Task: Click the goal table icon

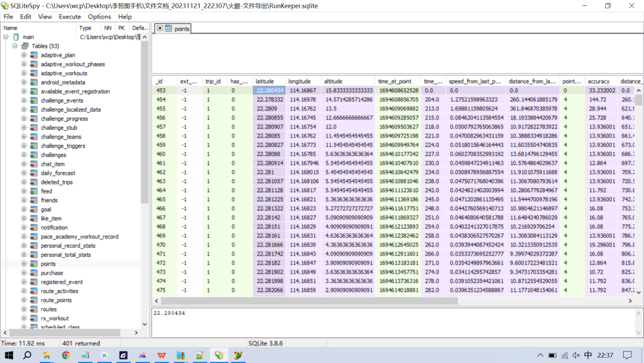Action: click(x=33, y=209)
